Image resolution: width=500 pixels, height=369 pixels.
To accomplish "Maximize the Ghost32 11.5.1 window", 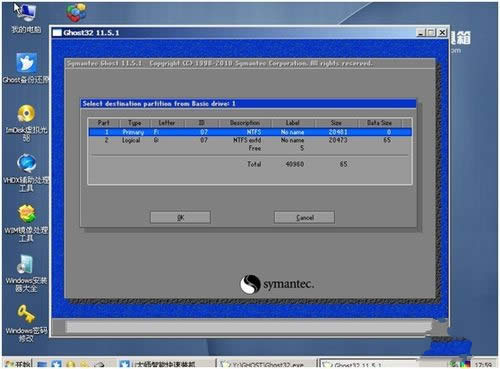I will (431, 33).
